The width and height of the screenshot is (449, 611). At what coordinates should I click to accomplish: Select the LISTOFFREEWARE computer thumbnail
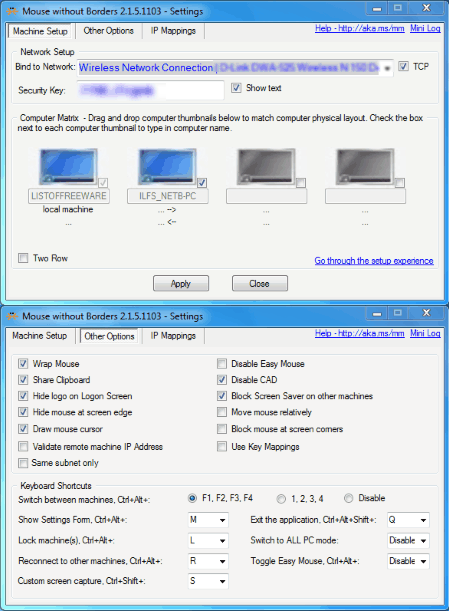pyautogui.click(x=68, y=166)
